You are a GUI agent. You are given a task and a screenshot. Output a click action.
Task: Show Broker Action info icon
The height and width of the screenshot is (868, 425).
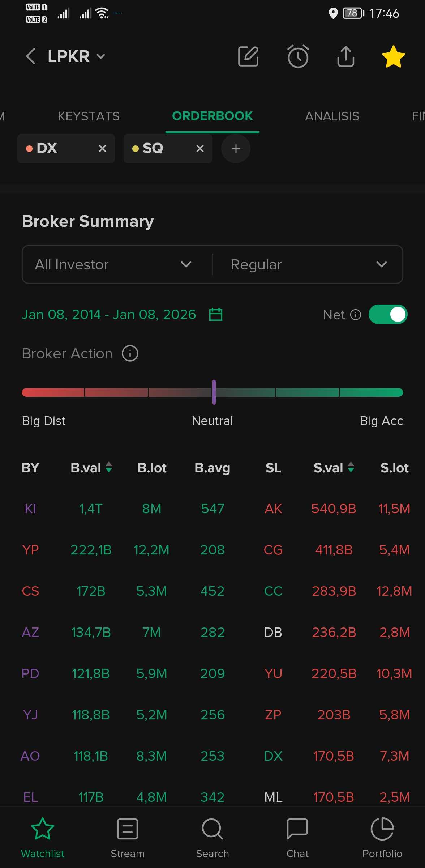[x=130, y=353]
